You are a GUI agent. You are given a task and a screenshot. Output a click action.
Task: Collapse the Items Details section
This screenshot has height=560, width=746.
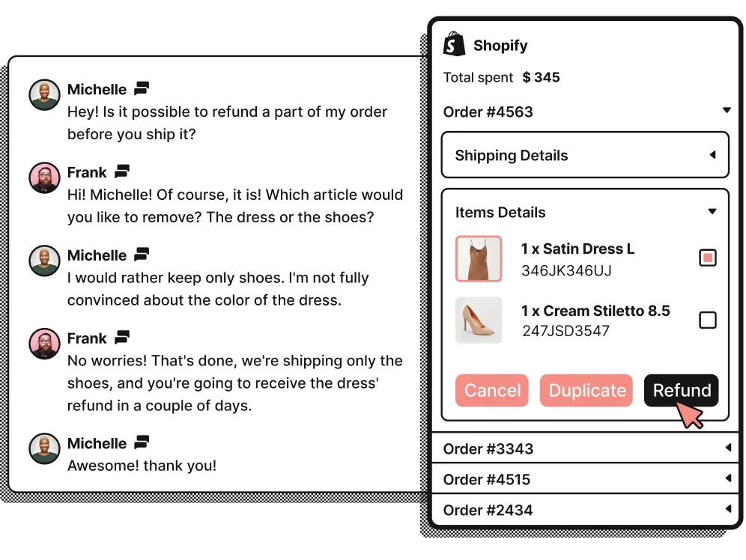(712, 212)
